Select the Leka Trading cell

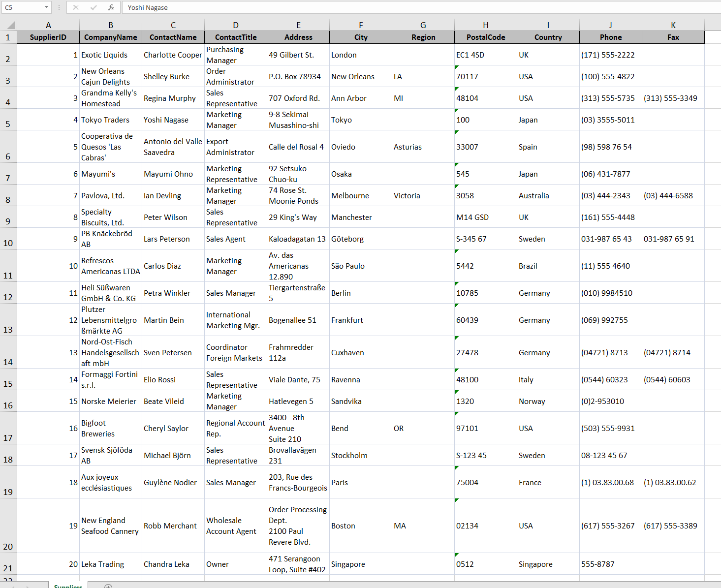(111, 564)
